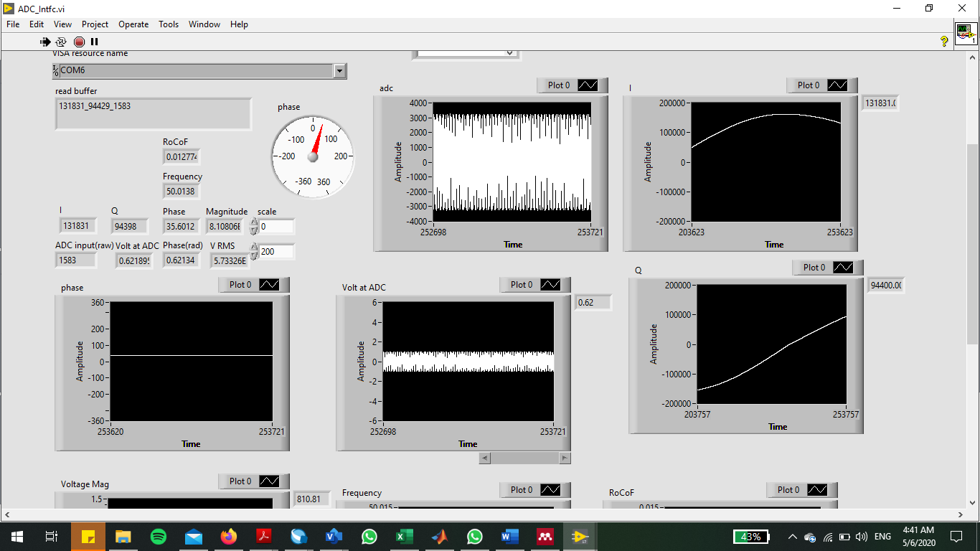Open the Tools menu

click(169, 24)
